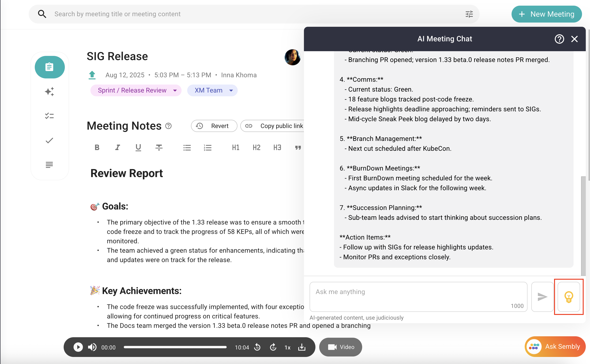The image size is (590, 364).
Task: Rewind playback ten seconds
Action: 257,347
